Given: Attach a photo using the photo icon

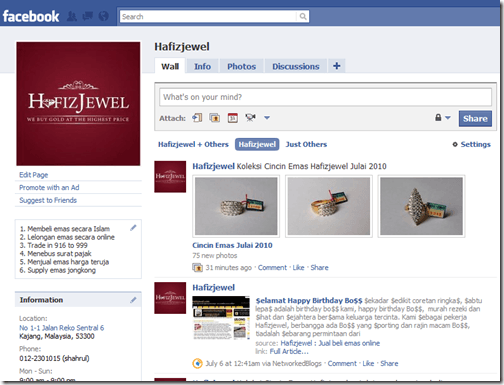Looking at the screenshot, I should 215,118.
